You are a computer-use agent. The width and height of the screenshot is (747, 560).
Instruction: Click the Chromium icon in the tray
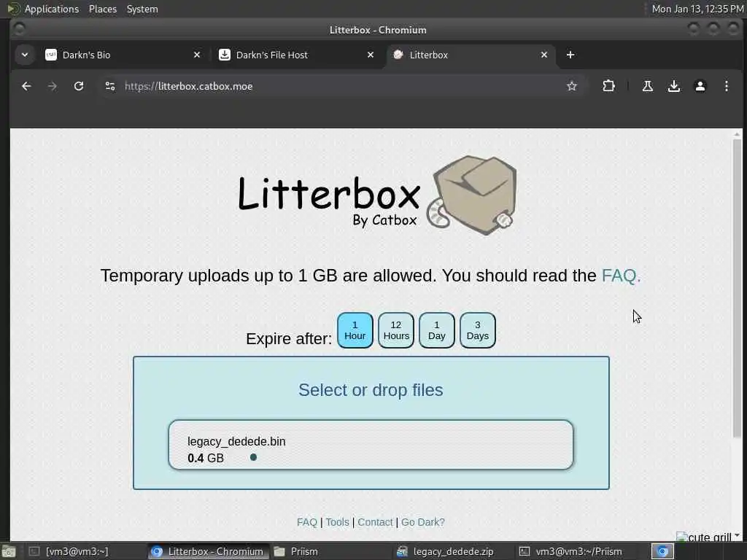pos(662,551)
